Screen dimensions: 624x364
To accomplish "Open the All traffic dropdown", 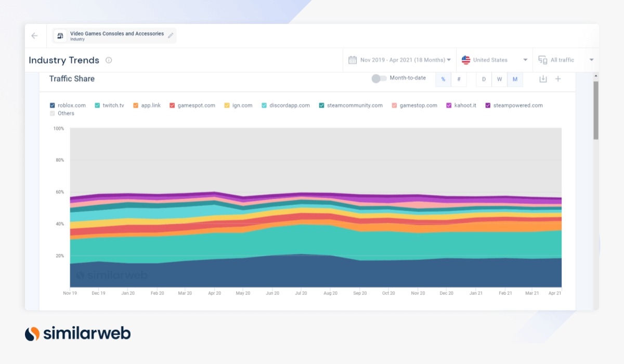I will coord(591,60).
